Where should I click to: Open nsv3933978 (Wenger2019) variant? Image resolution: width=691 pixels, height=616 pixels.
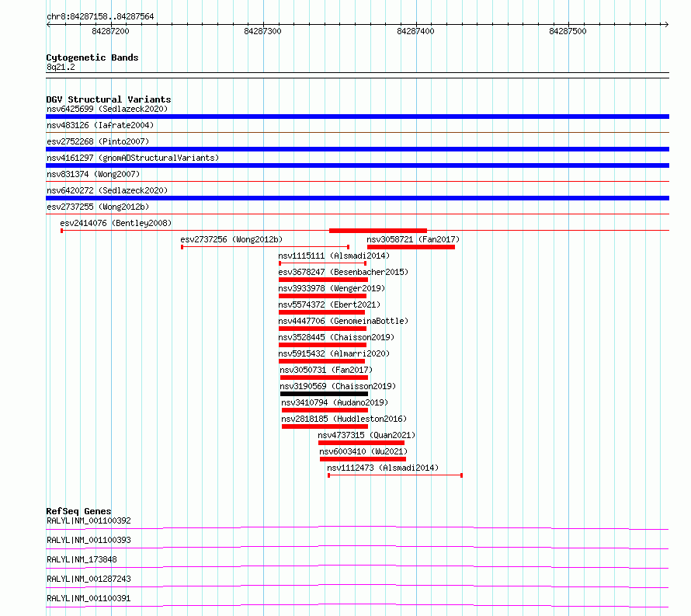tap(332, 288)
